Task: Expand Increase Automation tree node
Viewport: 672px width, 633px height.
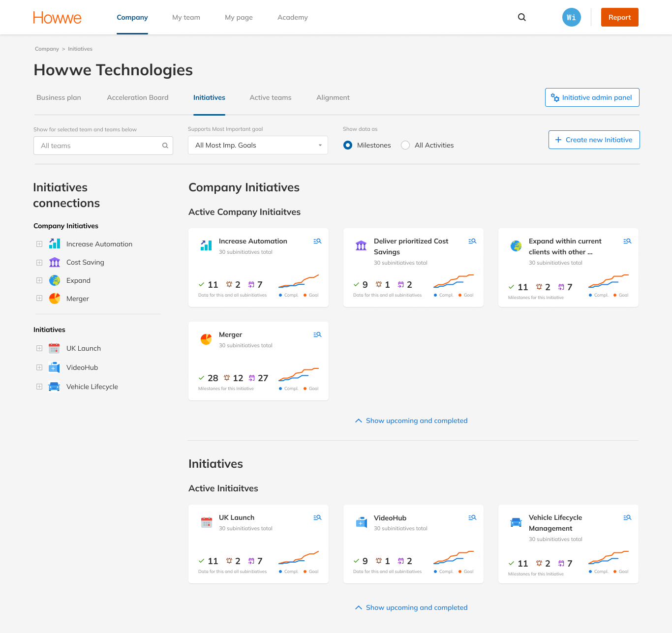Action: point(39,244)
